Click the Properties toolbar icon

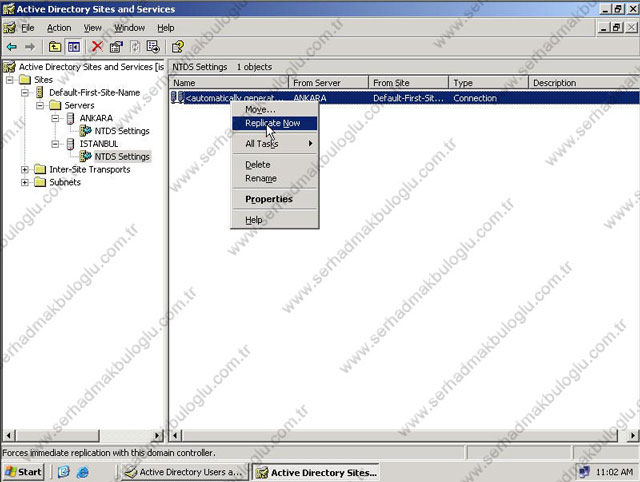(116, 47)
